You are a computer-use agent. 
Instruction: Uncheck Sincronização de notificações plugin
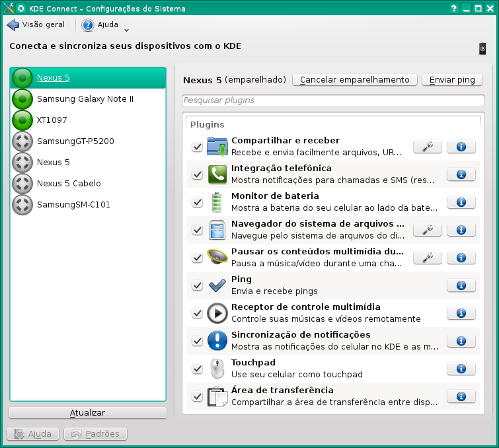[198, 341]
